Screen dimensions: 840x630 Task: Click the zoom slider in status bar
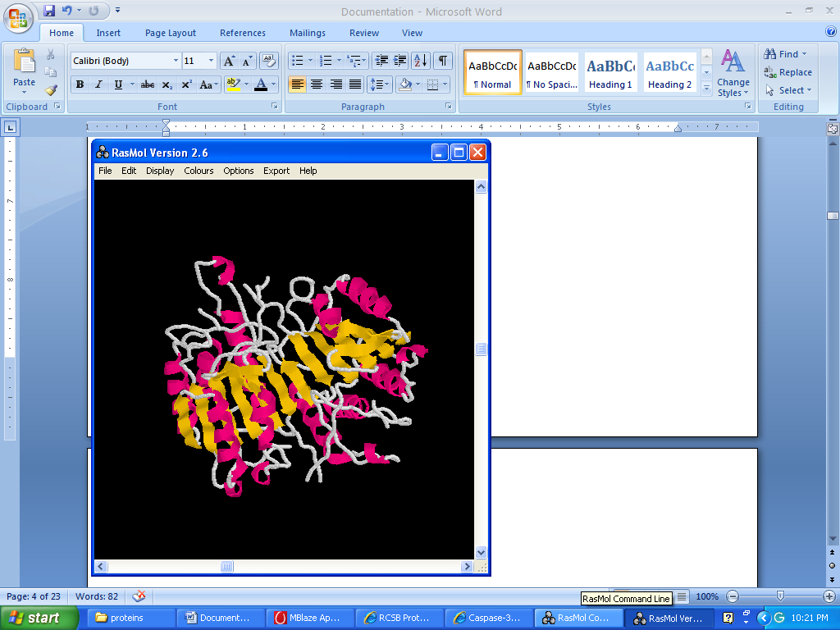[x=780, y=596]
